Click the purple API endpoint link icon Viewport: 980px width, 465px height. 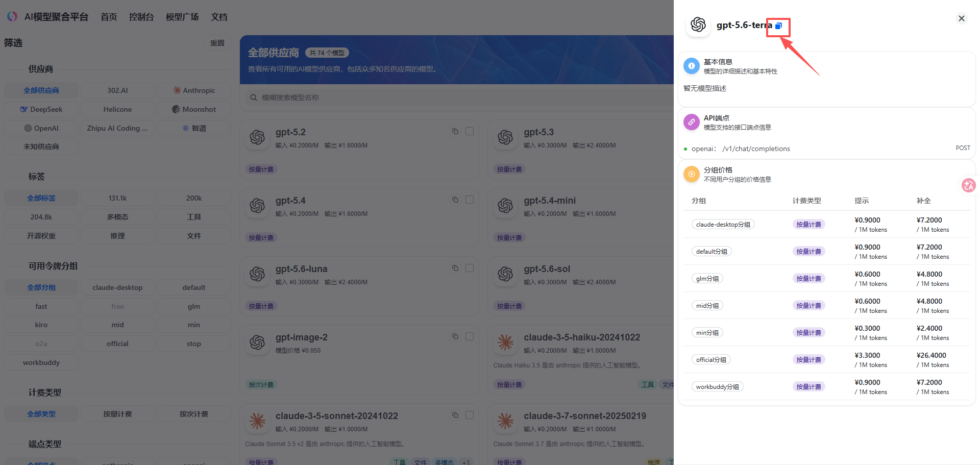coord(692,122)
